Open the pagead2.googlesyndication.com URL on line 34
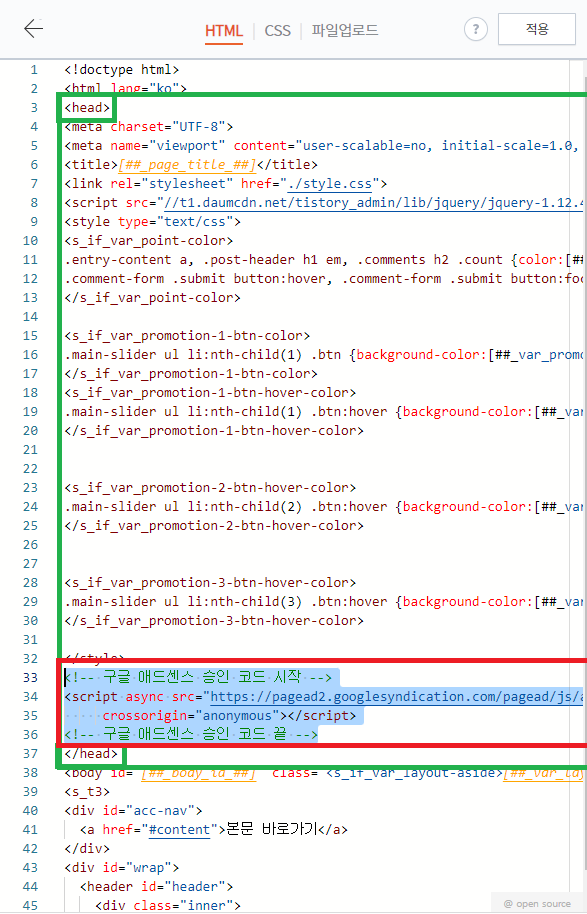The width and height of the screenshot is (587, 914). point(396,697)
